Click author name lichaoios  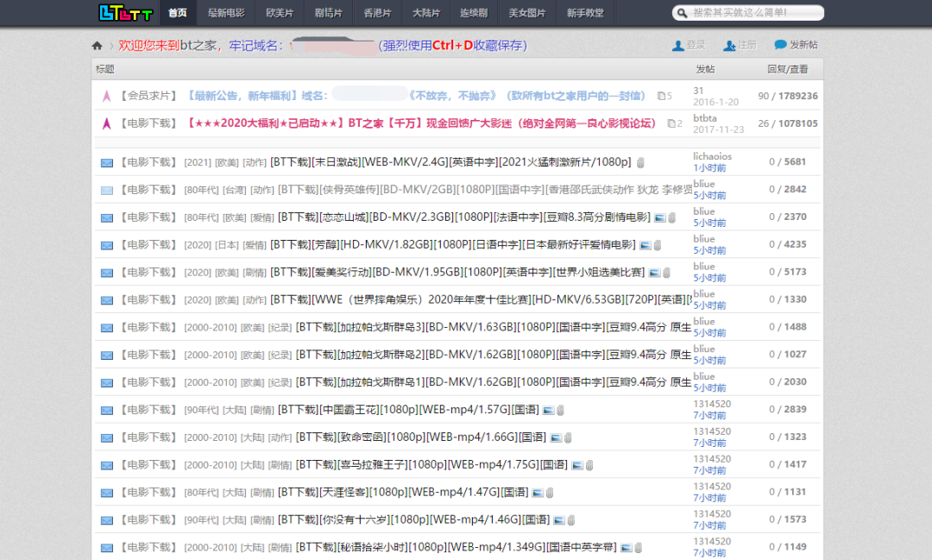coord(712,156)
